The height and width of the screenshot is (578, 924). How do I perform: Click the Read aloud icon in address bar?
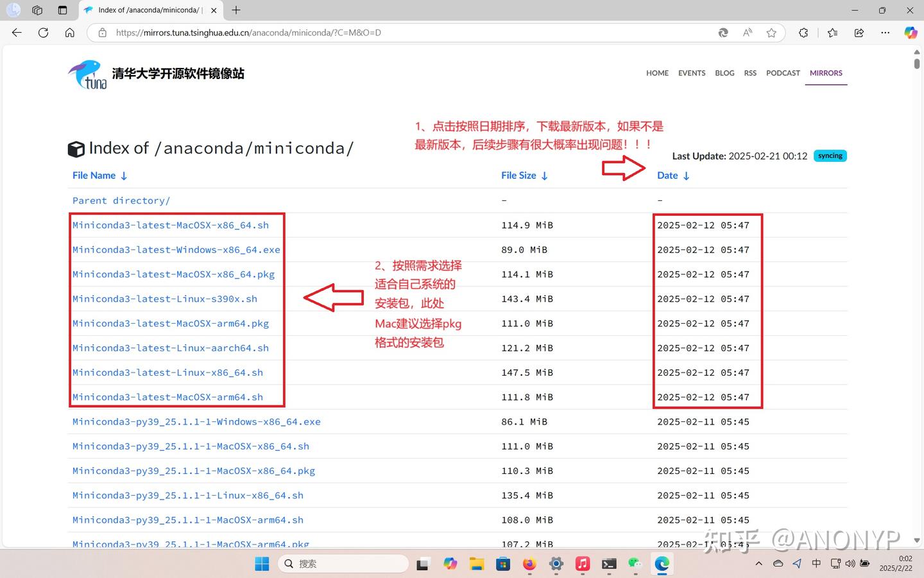pyautogui.click(x=747, y=32)
